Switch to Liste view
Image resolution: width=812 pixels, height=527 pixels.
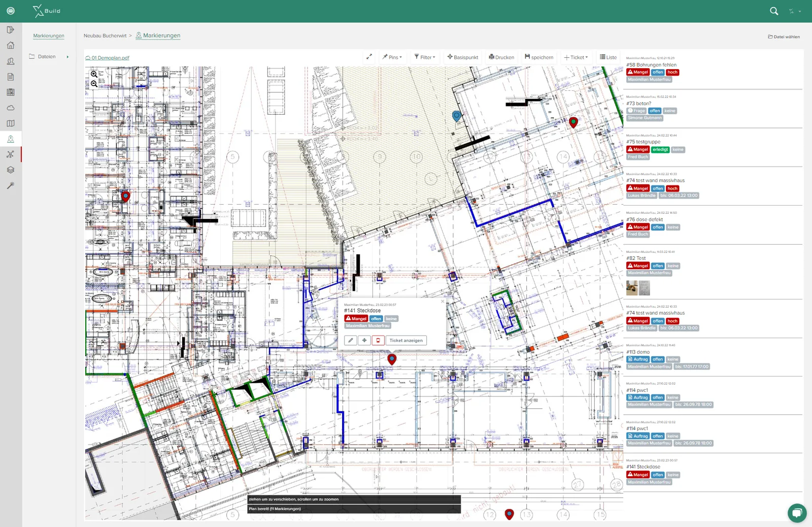pyautogui.click(x=608, y=57)
